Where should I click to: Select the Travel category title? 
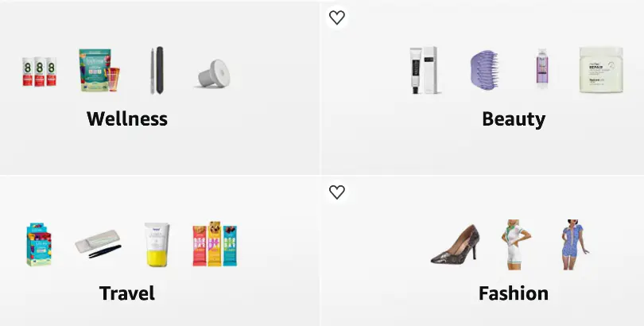127,293
